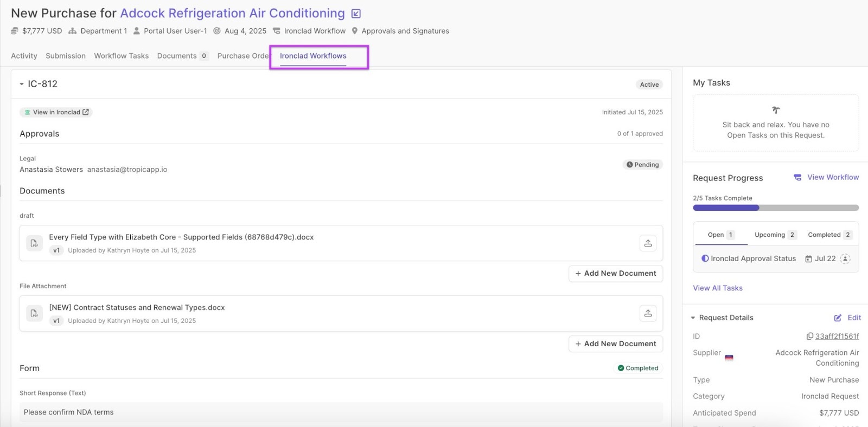Show the Completed tasks tab
The width and height of the screenshot is (868, 427).
(x=830, y=235)
